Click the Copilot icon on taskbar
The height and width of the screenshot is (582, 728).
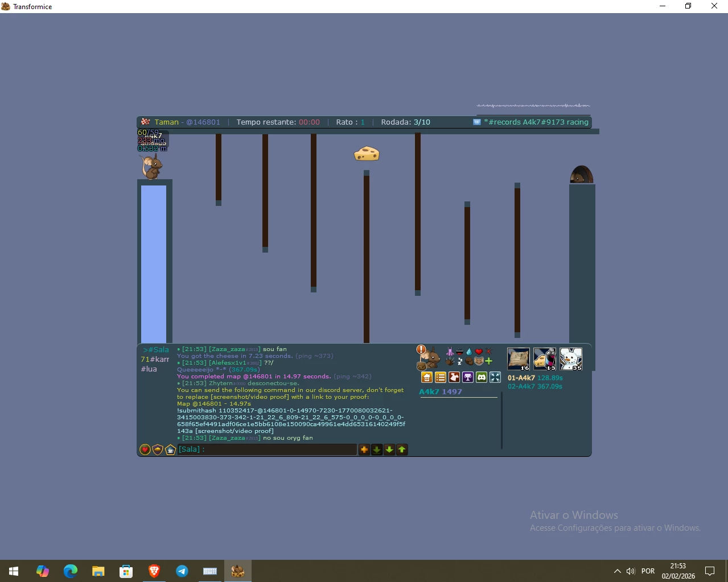(x=42, y=571)
